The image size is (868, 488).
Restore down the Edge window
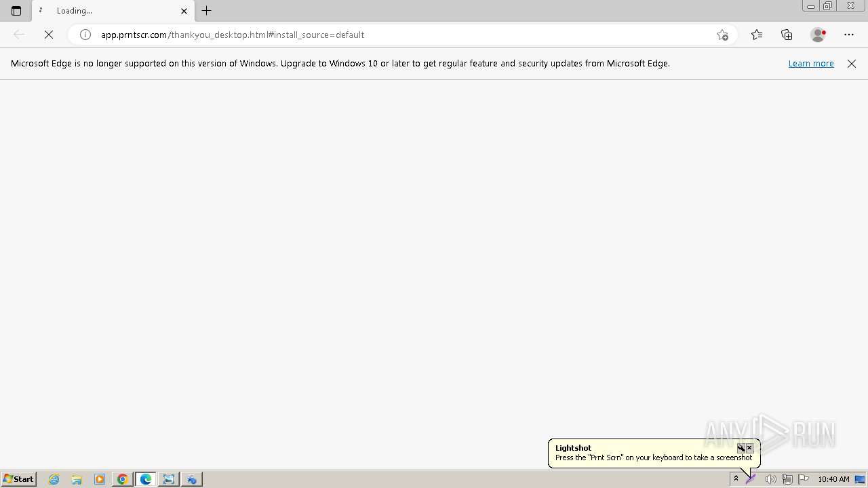click(828, 6)
